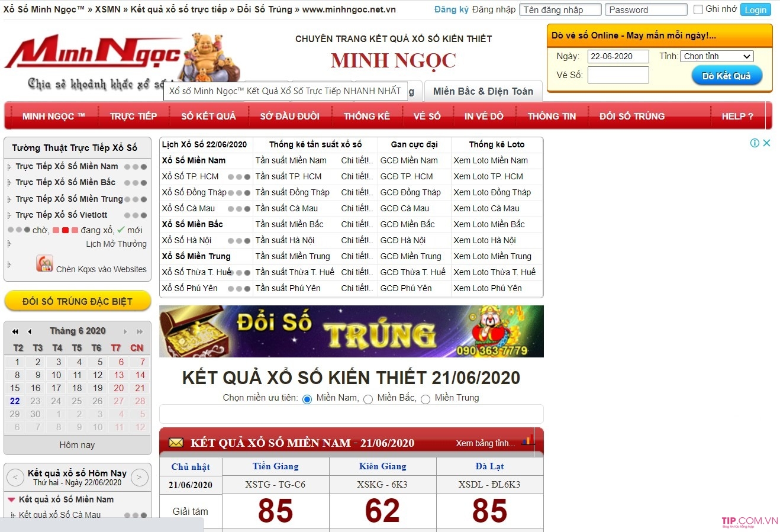Click the Kiên Giang column header
This screenshot has height=532, width=780.
click(x=383, y=466)
